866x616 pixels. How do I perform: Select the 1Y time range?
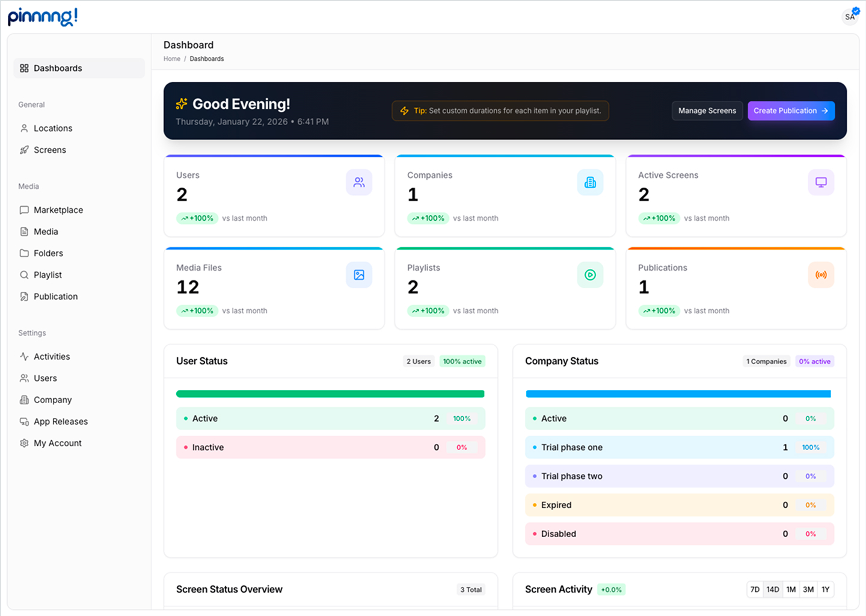point(826,590)
